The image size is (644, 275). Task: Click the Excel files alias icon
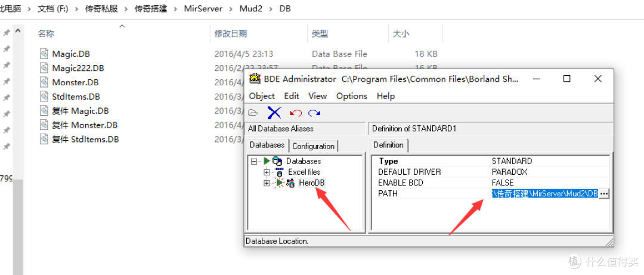tap(279, 172)
